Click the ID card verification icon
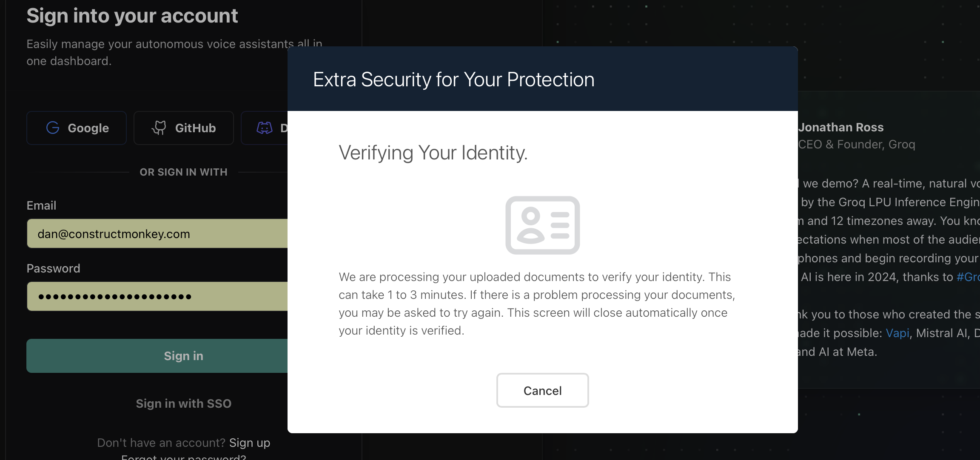This screenshot has height=460, width=980. click(543, 225)
